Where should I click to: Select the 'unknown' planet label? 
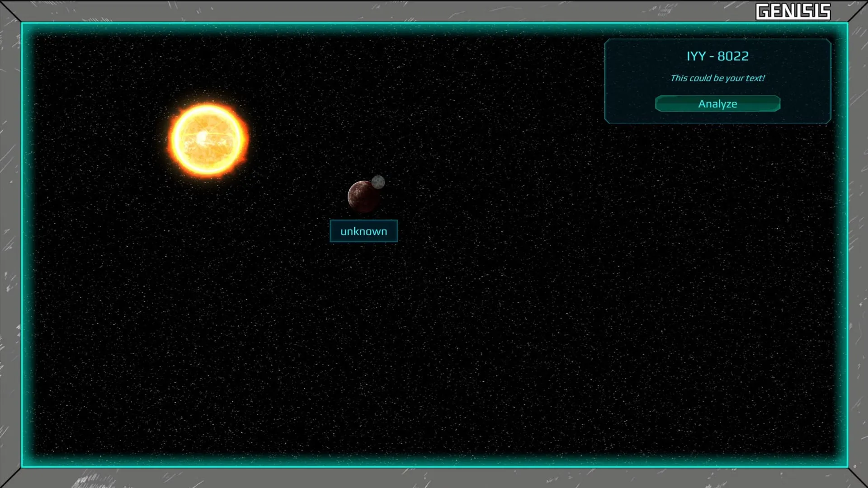pyautogui.click(x=363, y=231)
